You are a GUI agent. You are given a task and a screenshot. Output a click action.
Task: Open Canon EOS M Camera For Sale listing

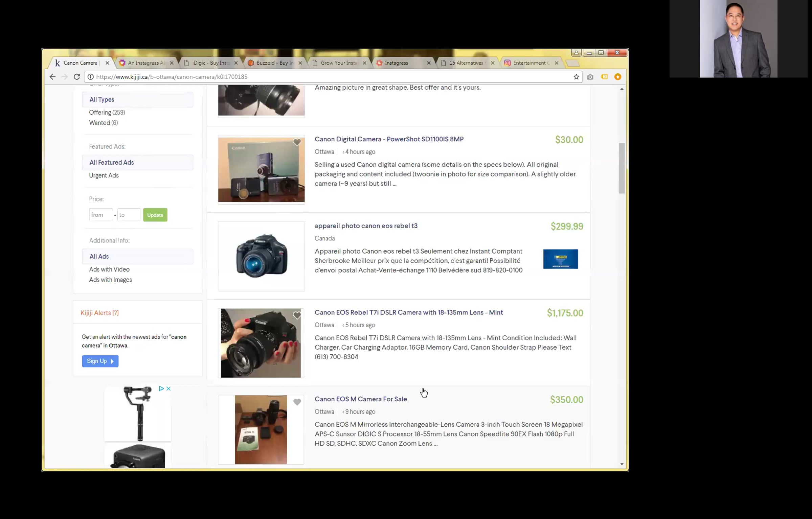361,399
